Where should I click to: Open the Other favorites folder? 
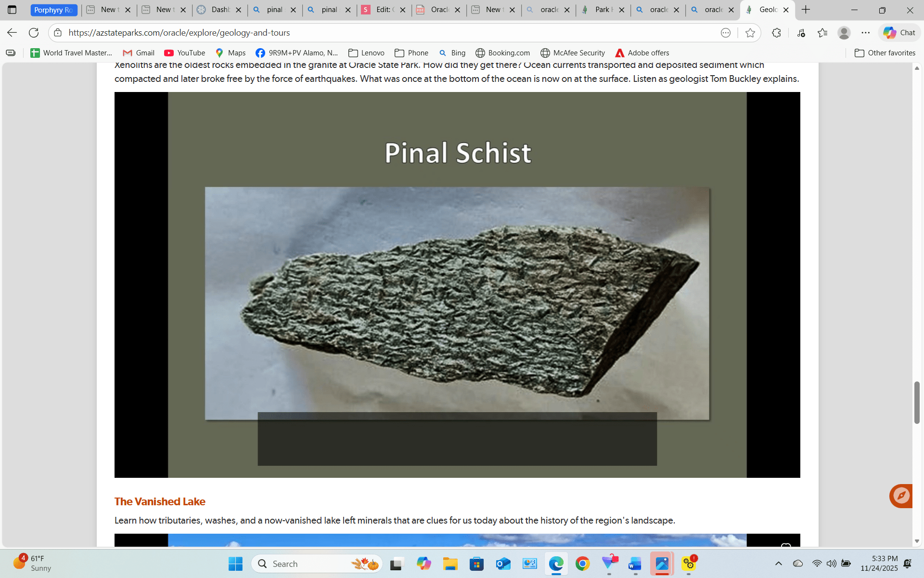pyautogui.click(x=885, y=53)
